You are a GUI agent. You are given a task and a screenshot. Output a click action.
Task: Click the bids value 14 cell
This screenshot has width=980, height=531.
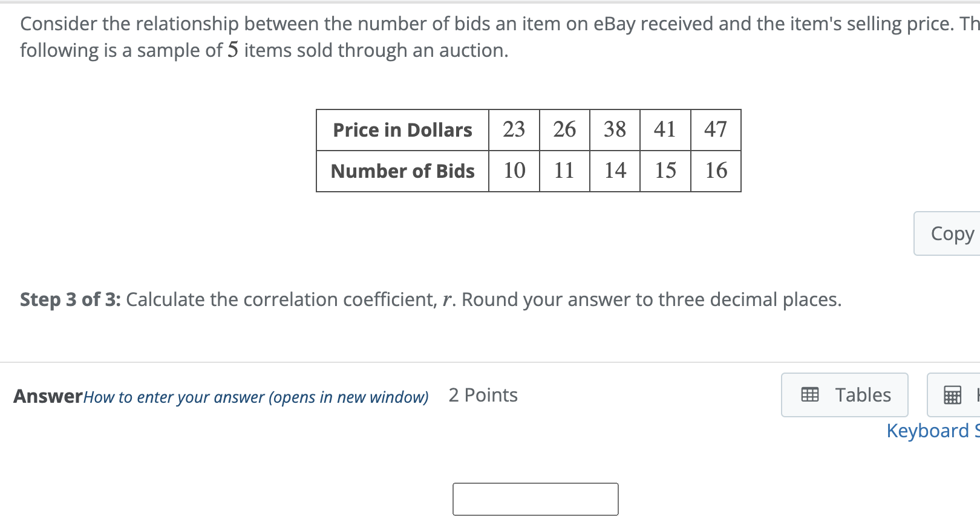coord(615,171)
